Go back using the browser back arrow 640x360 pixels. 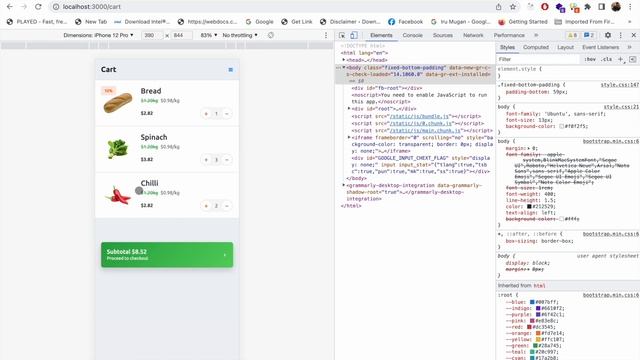[10, 7]
